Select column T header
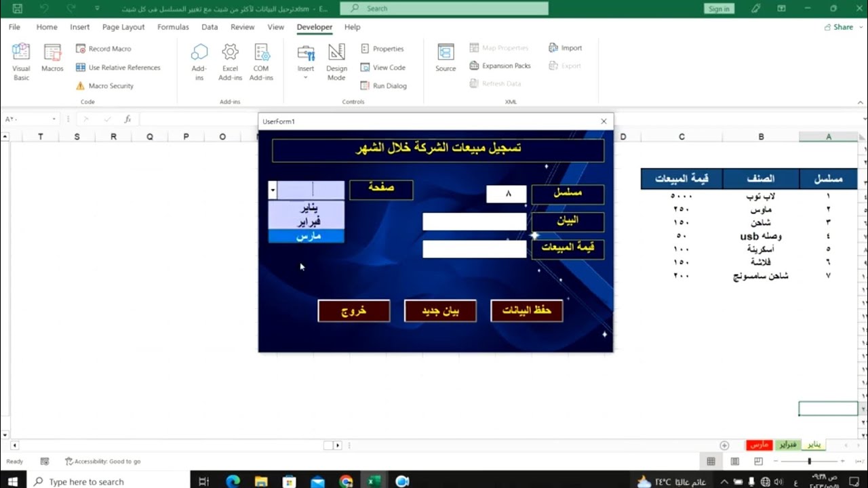Viewport: 868px width, 488px height. pos(40,137)
